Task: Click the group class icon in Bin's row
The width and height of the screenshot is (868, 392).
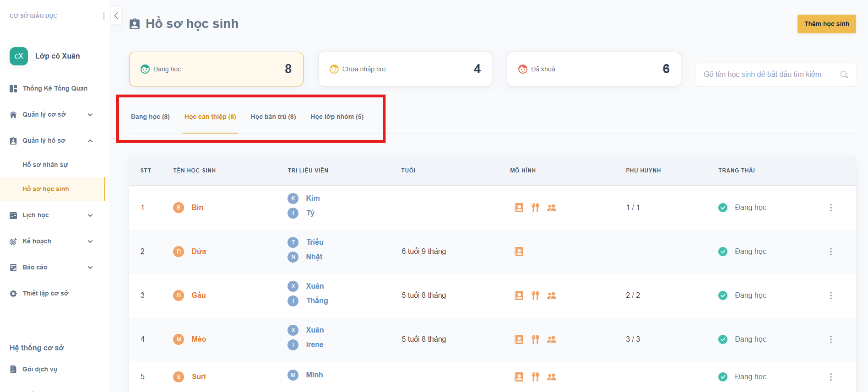Action: [552, 208]
